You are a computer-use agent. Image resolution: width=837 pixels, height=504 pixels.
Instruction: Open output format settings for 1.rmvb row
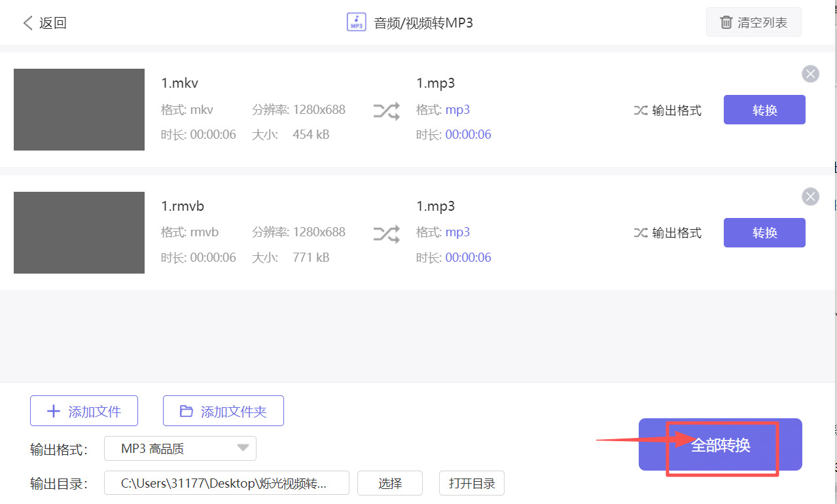coord(668,232)
